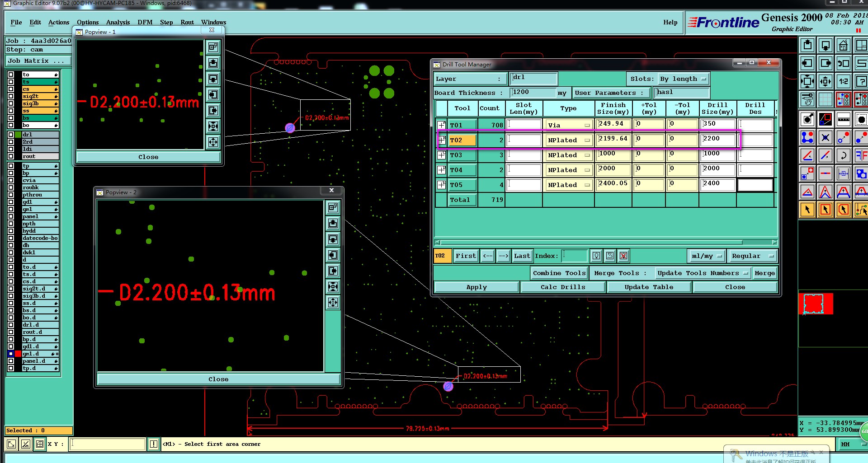The width and height of the screenshot is (868, 463).
Task: Click the previous zoom undo-arrow icon
Action: [x=844, y=63]
